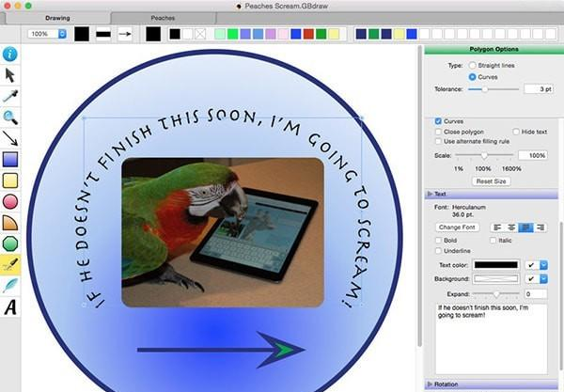Open the 100% zoom dropdown
Image resolution: width=564 pixels, height=392 pixels.
click(62, 34)
